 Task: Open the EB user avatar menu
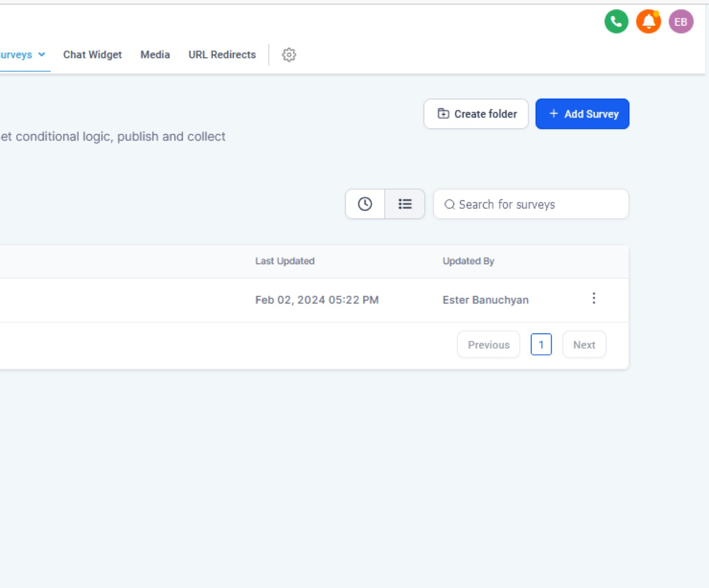click(681, 22)
